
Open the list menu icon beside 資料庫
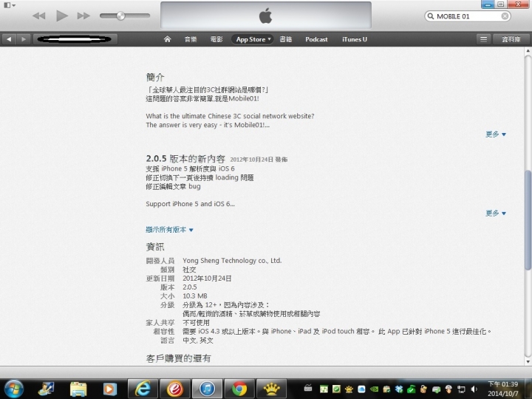pos(483,39)
